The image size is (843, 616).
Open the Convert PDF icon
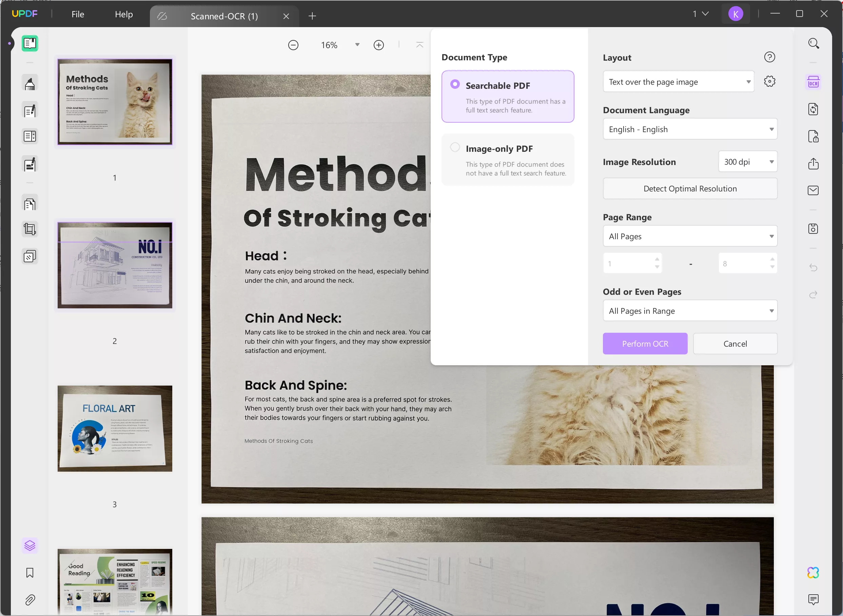(813, 109)
